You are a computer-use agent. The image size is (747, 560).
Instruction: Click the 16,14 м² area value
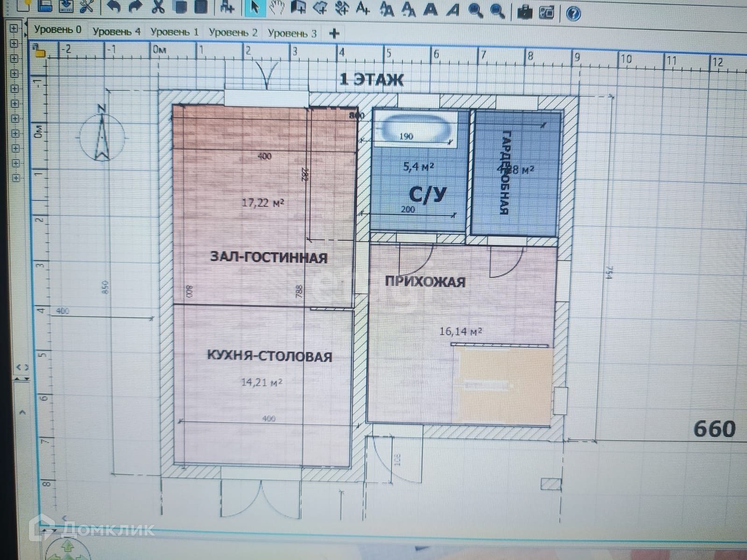pyautogui.click(x=461, y=331)
